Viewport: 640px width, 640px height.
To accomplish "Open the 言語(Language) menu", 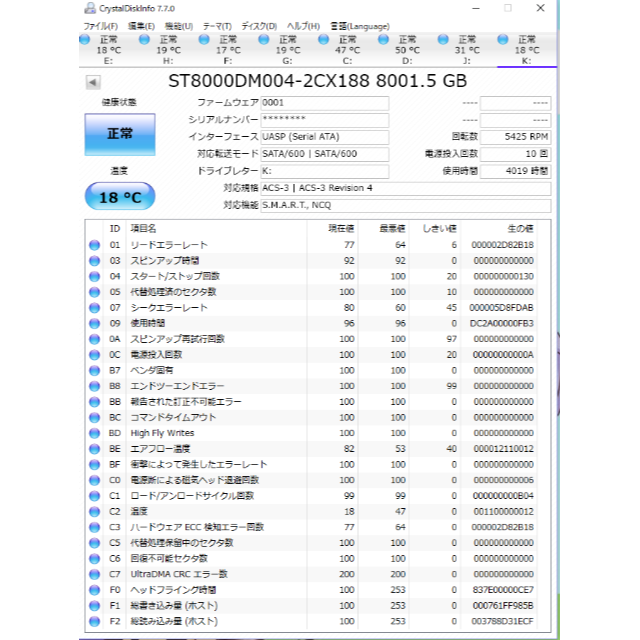I will [x=360, y=27].
